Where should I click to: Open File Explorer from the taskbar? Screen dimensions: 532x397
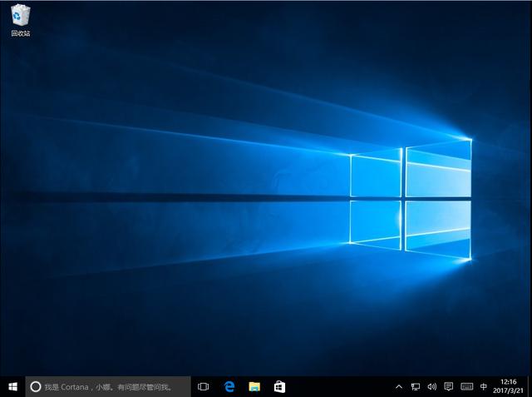click(x=254, y=386)
